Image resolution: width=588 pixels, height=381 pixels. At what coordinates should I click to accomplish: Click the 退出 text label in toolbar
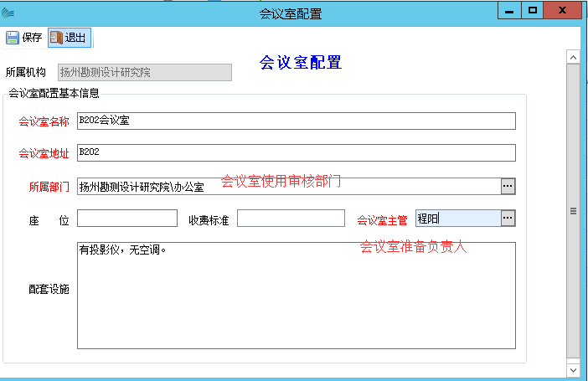(75, 38)
